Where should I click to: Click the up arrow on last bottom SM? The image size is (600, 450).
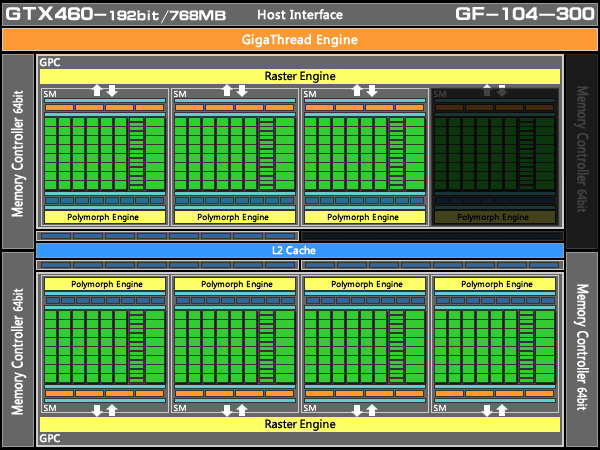click(502, 410)
